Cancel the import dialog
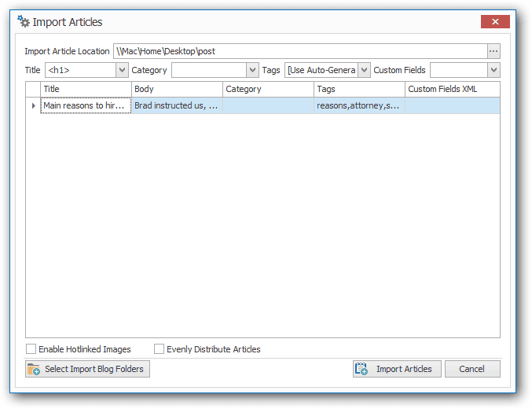 point(472,369)
